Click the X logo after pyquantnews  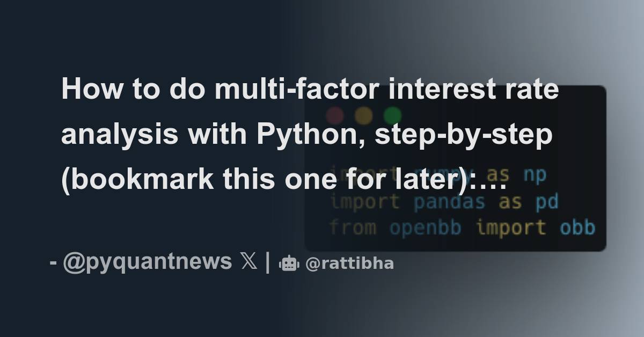point(249,262)
